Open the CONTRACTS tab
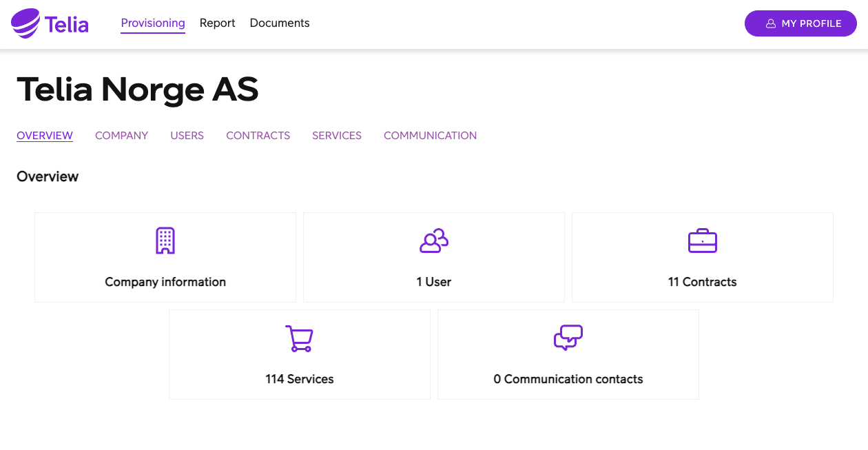This screenshot has height=450, width=868. pyautogui.click(x=258, y=135)
